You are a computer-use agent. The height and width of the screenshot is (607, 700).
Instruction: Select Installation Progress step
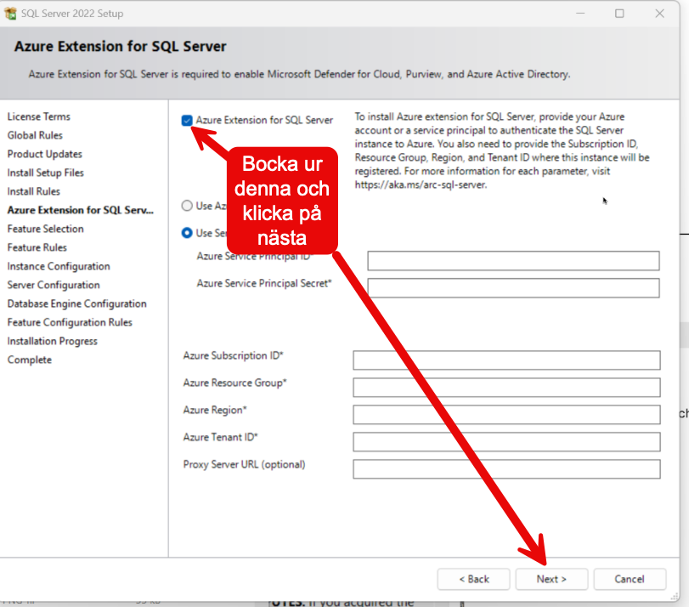click(x=52, y=341)
